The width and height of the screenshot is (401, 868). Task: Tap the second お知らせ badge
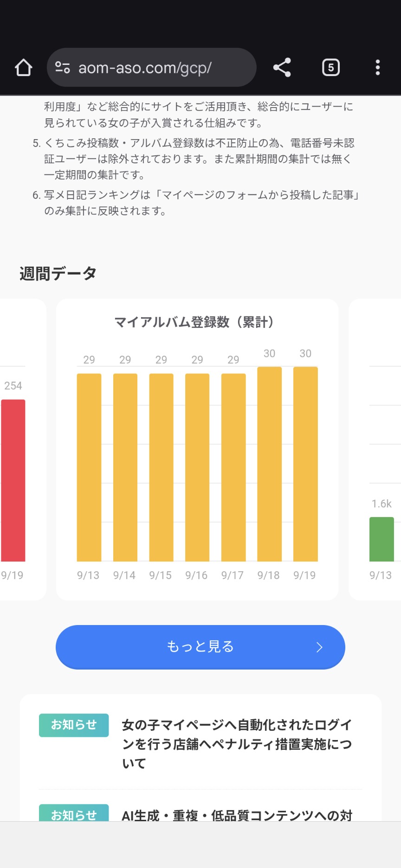[x=74, y=814]
